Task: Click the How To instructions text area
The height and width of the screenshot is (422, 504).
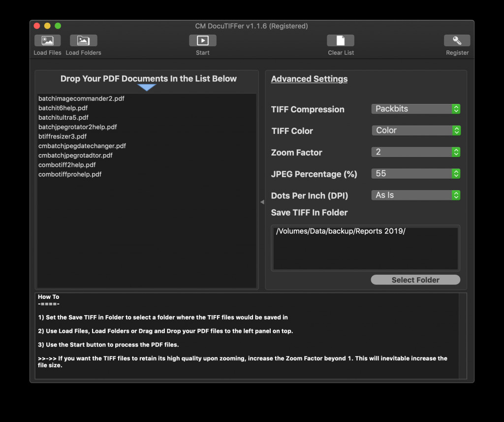Action: [247, 336]
